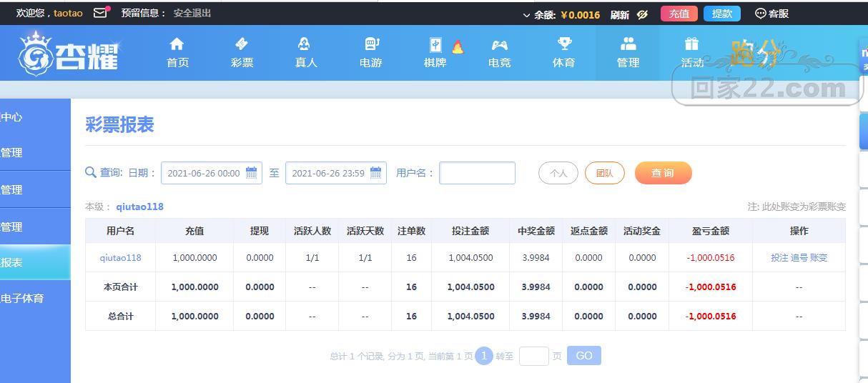
Task: Open end date calendar icon
Action: (x=376, y=172)
